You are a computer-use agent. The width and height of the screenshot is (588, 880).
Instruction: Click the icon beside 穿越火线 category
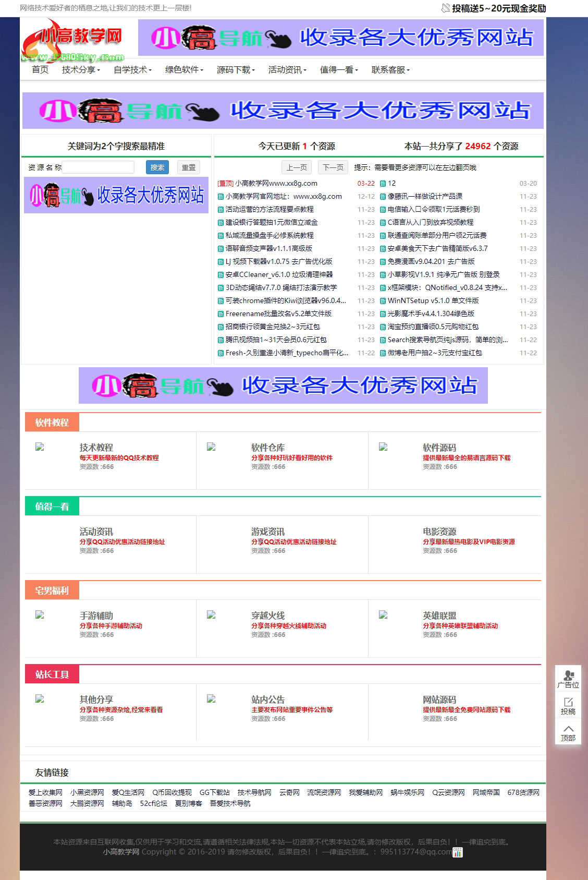211,614
